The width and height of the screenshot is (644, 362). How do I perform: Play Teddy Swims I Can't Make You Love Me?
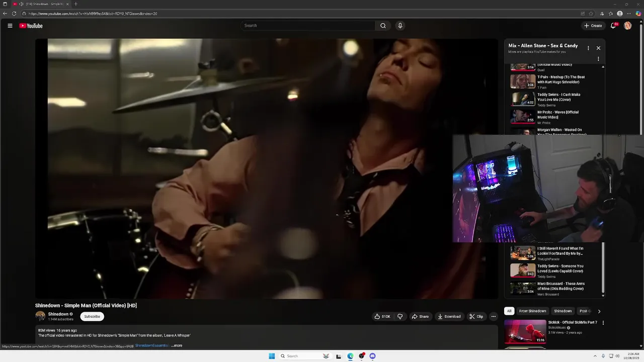click(553, 100)
